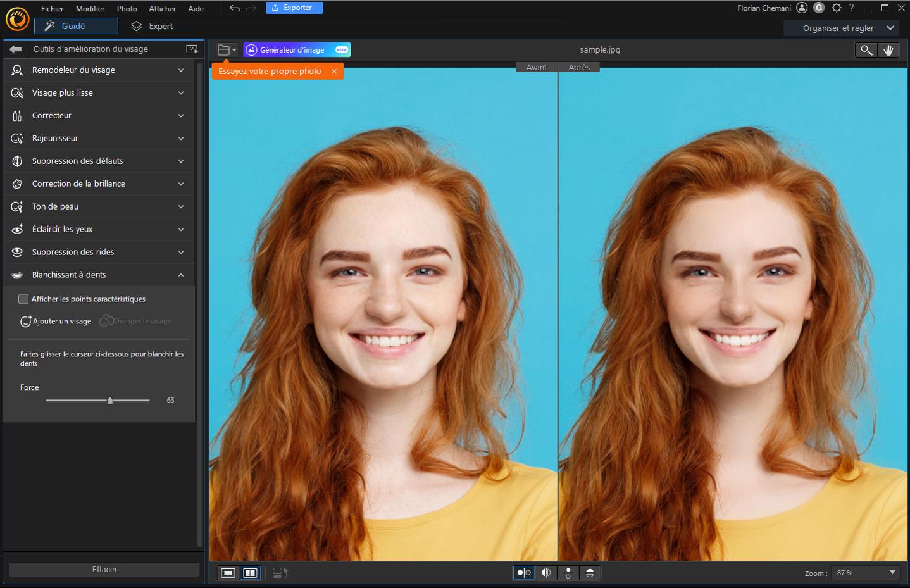Click the undo arrow
The image size is (910, 588).
[235, 8]
